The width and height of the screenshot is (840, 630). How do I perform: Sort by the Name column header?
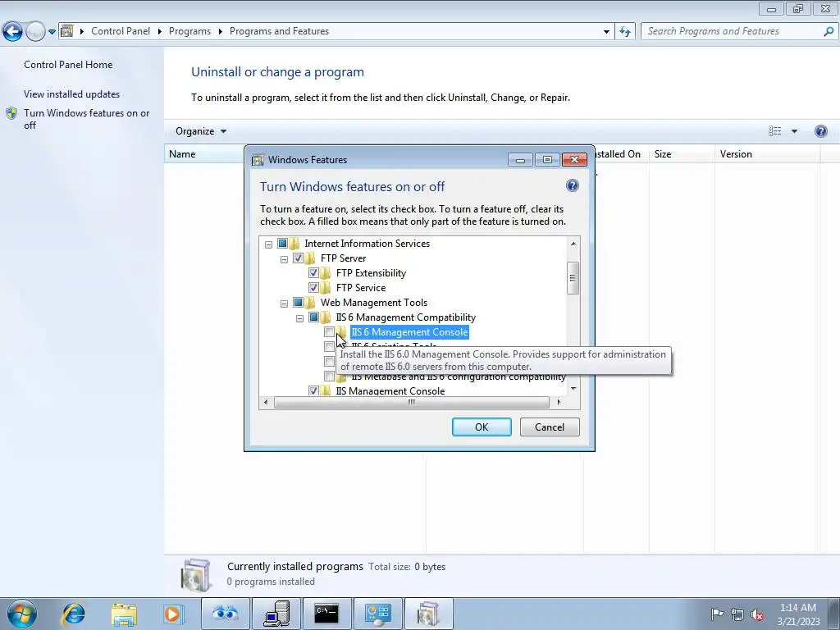pos(204,154)
